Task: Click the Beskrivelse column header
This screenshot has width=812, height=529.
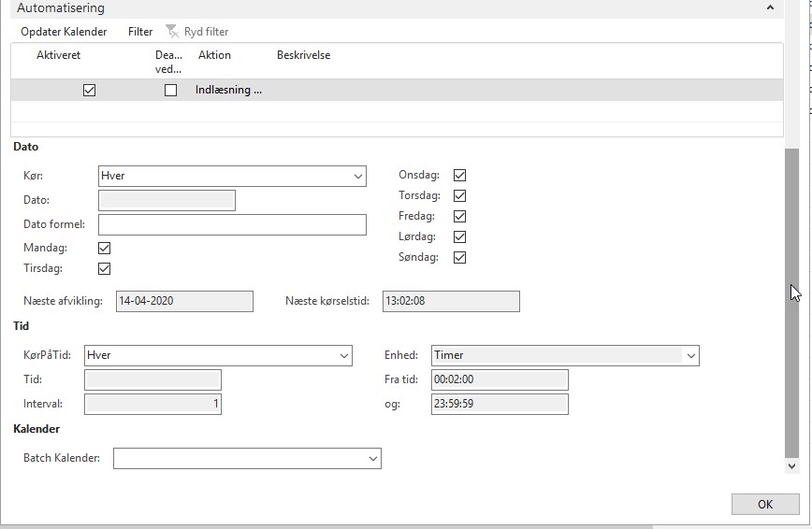Action: [x=303, y=55]
